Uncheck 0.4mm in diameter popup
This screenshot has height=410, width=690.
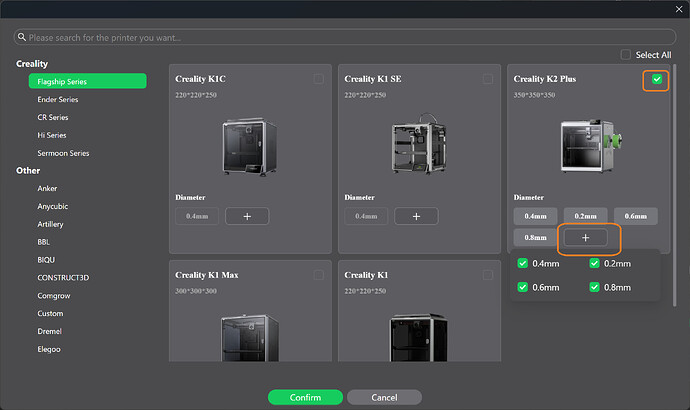click(x=522, y=264)
